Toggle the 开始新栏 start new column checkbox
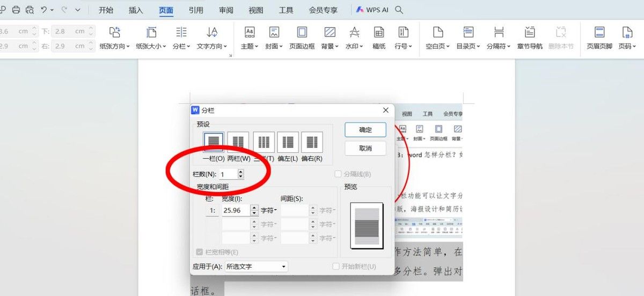Viewport: 644px width, 296px height. pos(354,267)
